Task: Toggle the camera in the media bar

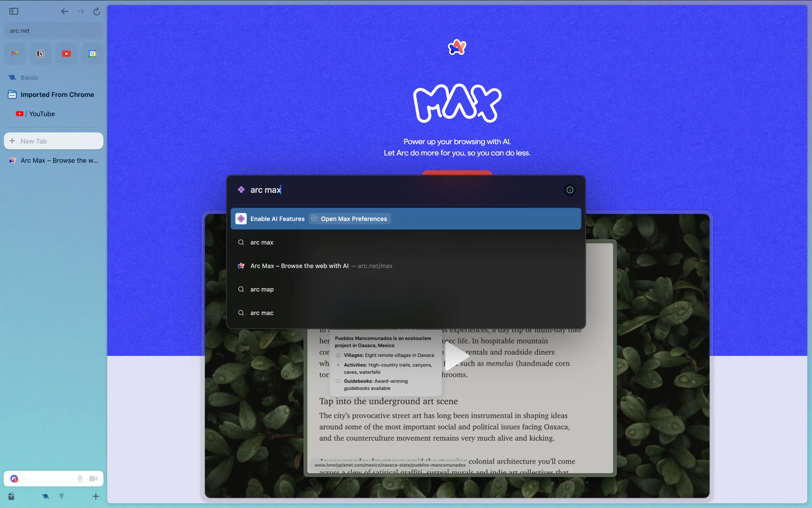Action: pyautogui.click(x=93, y=479)
